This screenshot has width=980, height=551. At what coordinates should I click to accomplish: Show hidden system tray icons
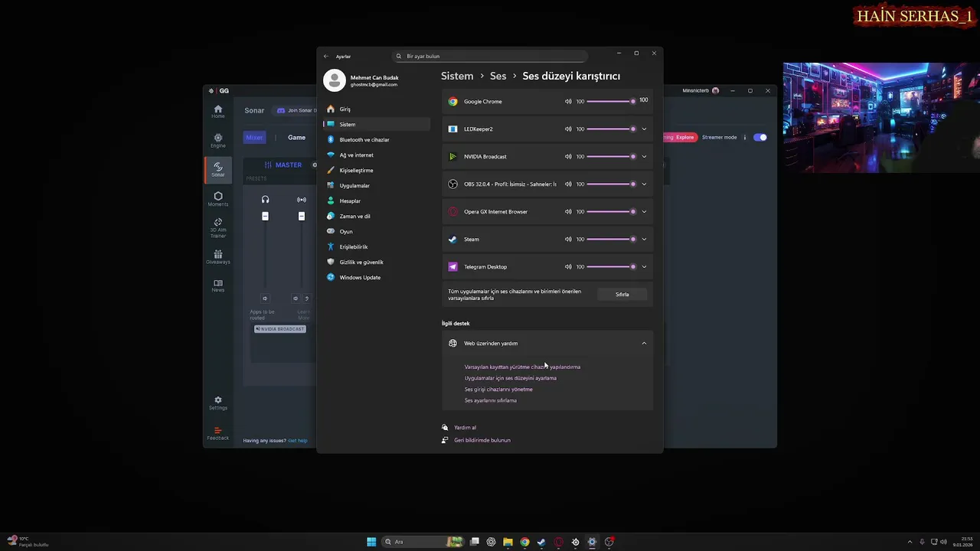[x=910, y=542]
